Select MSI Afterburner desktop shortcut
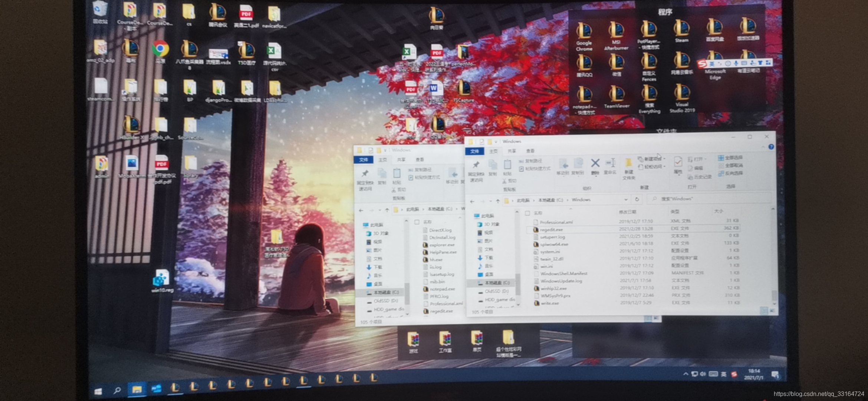The width and height of the screenshot is (868, 401). pyautogui.click(x=616, y=35)
